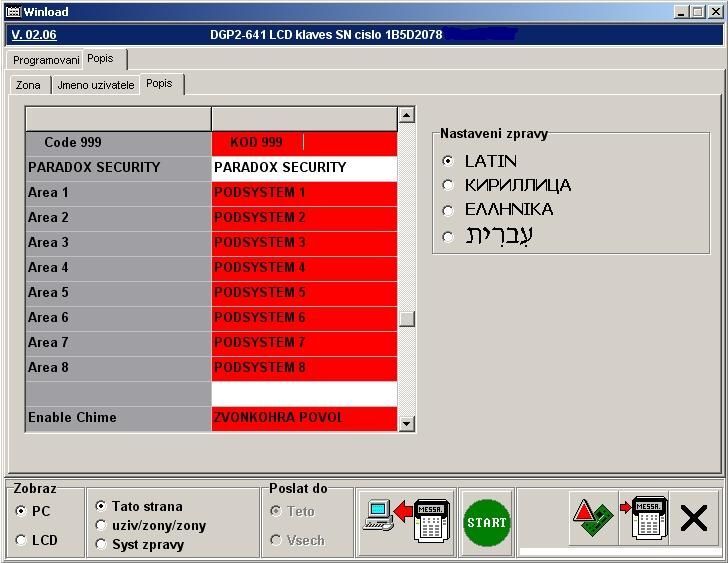This screenshot has width=728, height=563.
Task: Open the Jmeno uzivatele tab
Action: pos(95,85)
